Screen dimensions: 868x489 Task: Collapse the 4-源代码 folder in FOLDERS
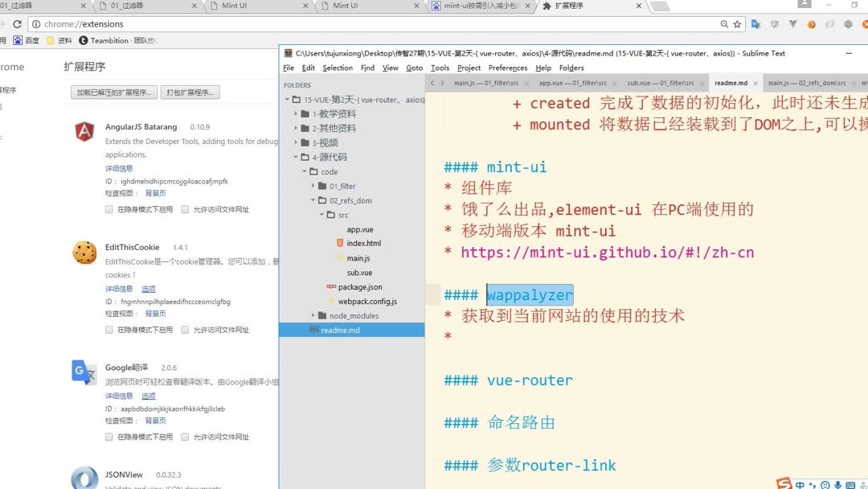294,157
